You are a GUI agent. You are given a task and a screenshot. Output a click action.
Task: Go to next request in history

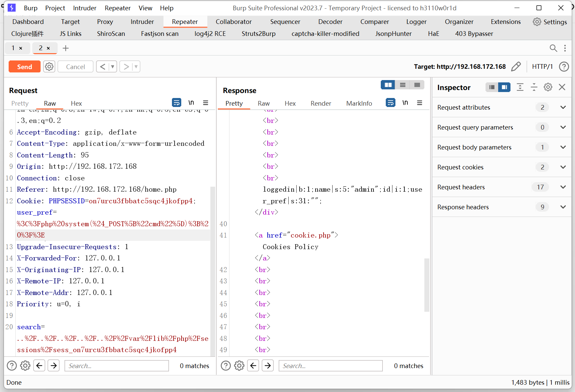tap(126, 67)
